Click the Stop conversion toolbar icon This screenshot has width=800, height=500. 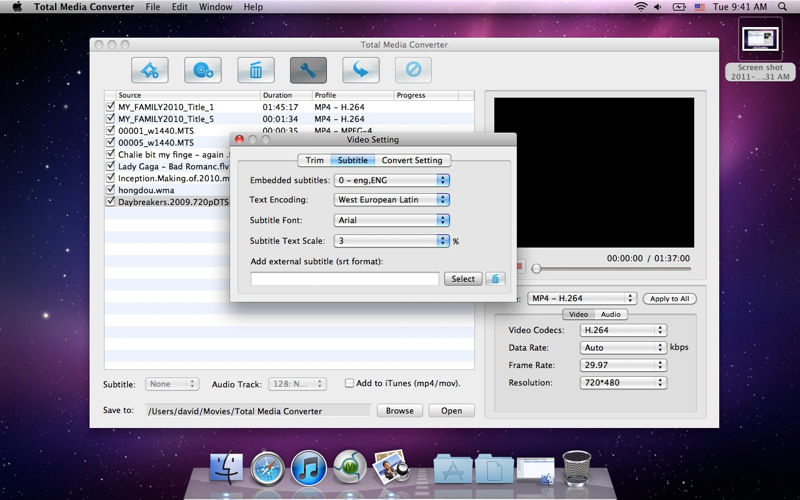coord(413,70)
